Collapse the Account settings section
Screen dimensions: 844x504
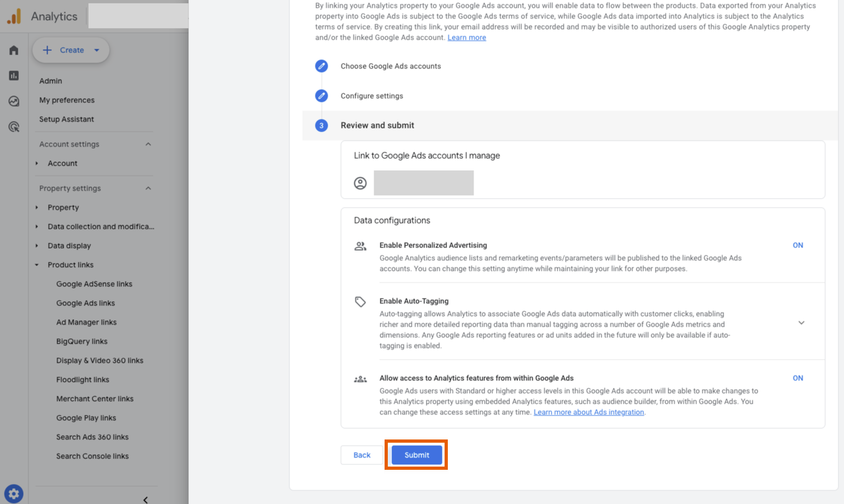tap(148, 144)
